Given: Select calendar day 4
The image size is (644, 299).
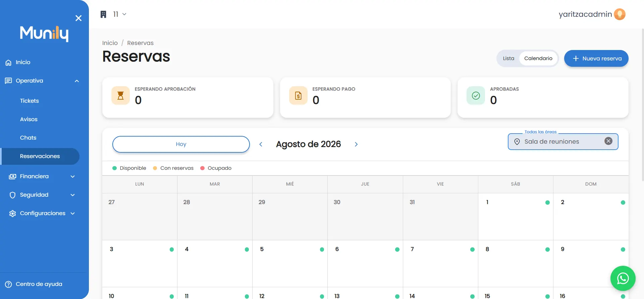Looking at the screenshot, I should coord(215,263).
